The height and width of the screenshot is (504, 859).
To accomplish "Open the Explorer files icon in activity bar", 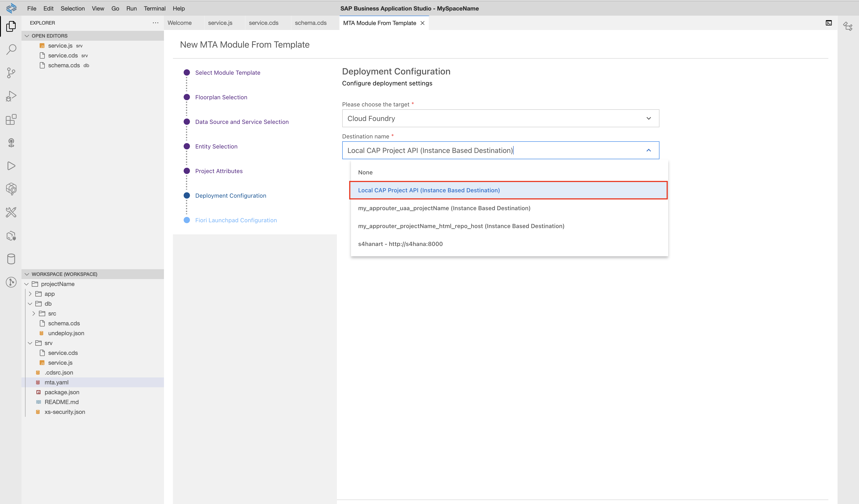I will point(11,26).
